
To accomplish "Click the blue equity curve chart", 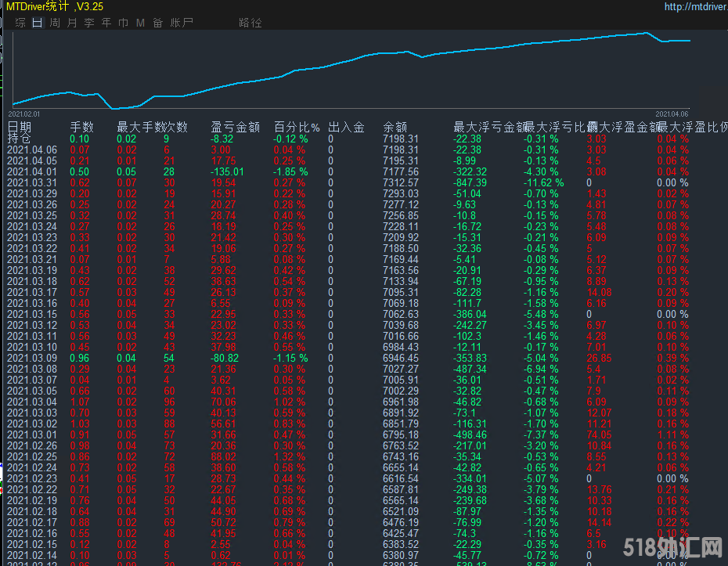I will point(352,70).
